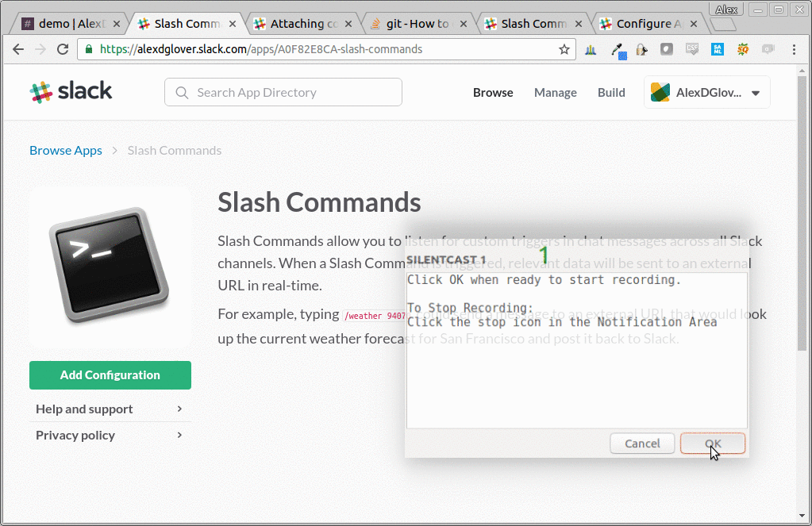This screenshot has width=812, height=526.
Task: Click the scrollbar up arrow
Action: (802, 70)
